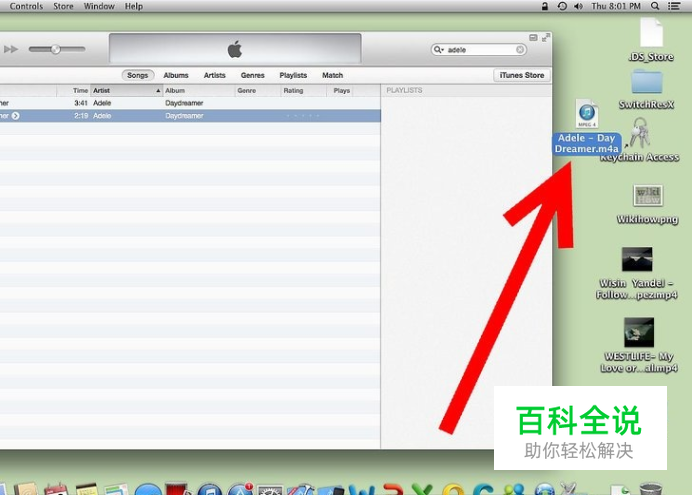Click the volume speaker icon in menu bar

(x=579, y=6)
